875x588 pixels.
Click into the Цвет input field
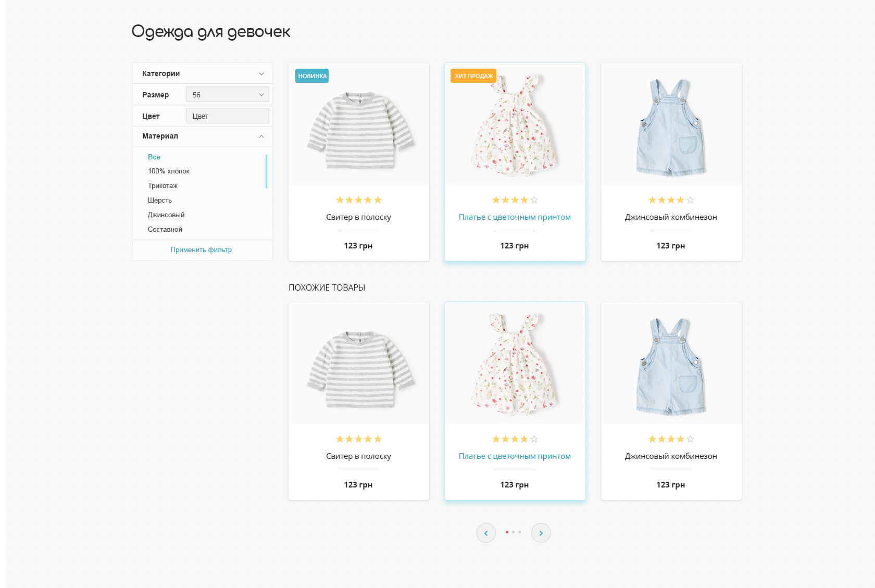click(x=227, y=116)
